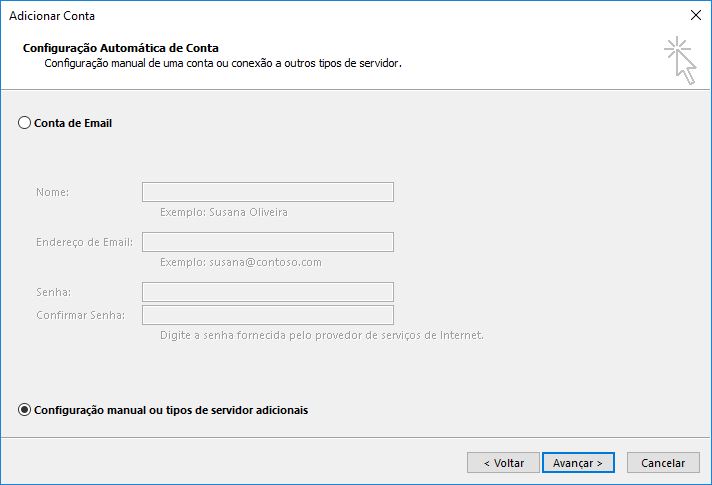Click the cursor wizard icon in header

680,60
